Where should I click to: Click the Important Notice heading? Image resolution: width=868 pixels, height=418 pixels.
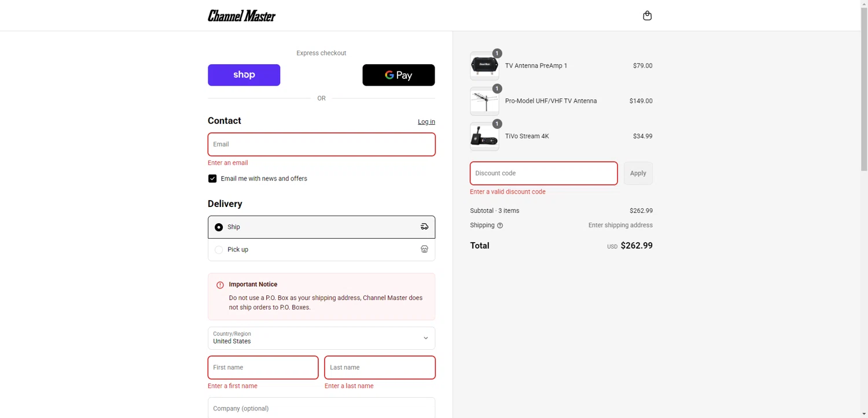point(253,284)
